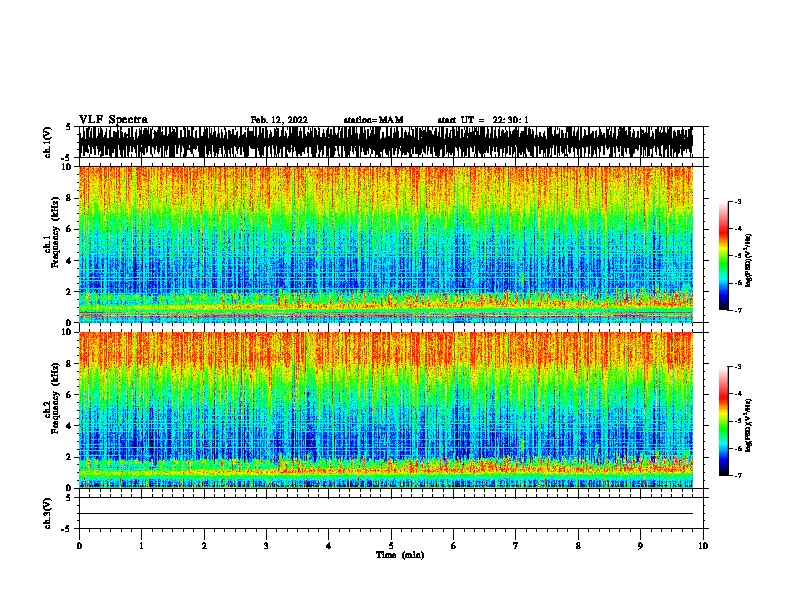The image size is (792, 612).
Task: Click the "station=MAM" header label
Action: (x=373, y=120)
